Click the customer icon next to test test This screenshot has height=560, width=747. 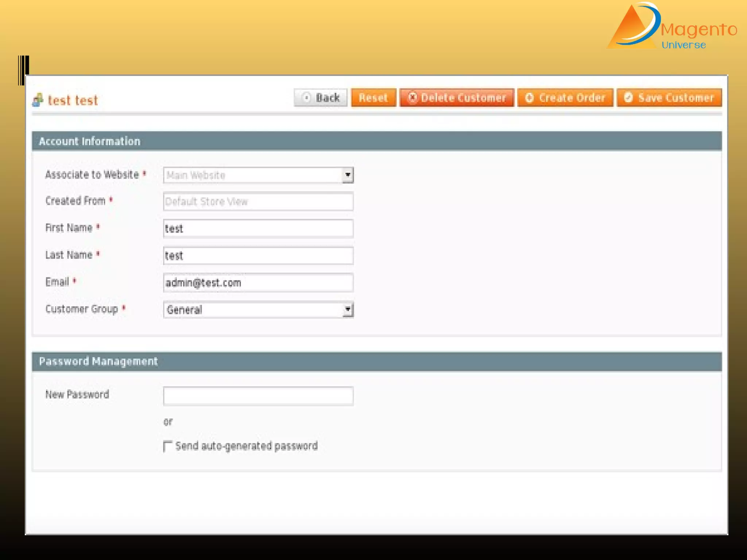pyautogui.click(x=38, y=100)
